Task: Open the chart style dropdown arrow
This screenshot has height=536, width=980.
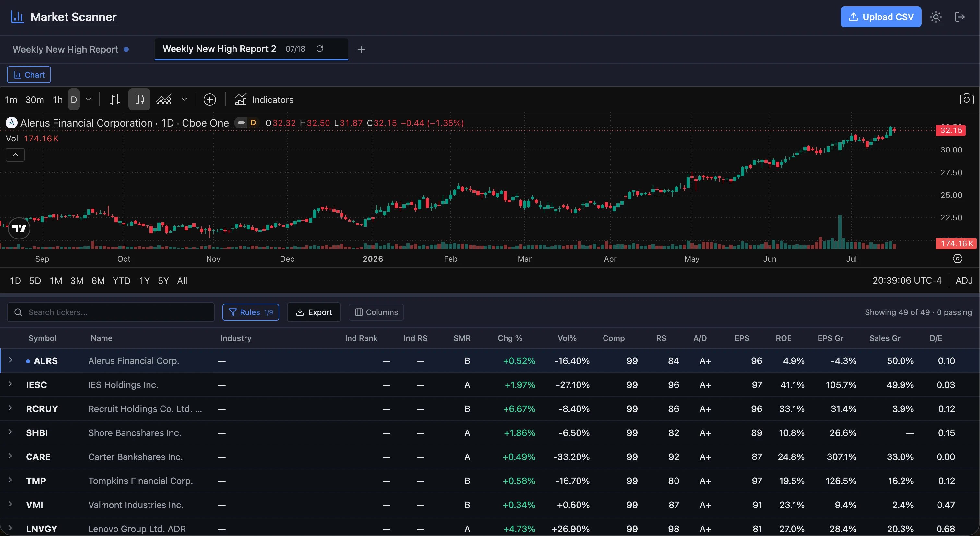Action: point(184,100)
